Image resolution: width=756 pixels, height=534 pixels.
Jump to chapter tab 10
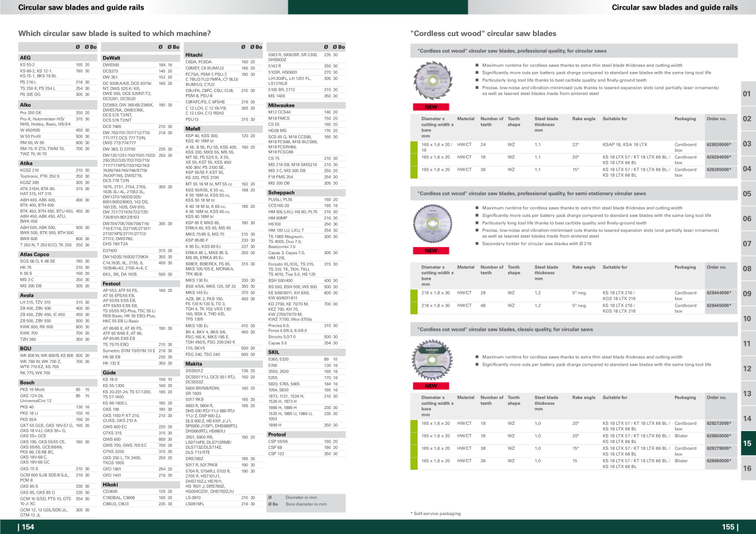tap(747, 319)
